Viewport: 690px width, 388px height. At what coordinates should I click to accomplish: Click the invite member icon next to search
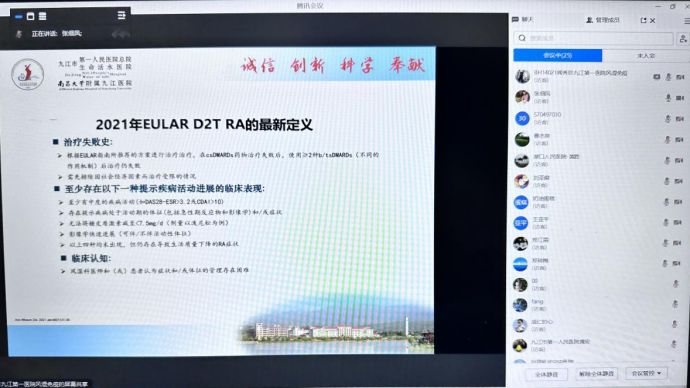683,39
